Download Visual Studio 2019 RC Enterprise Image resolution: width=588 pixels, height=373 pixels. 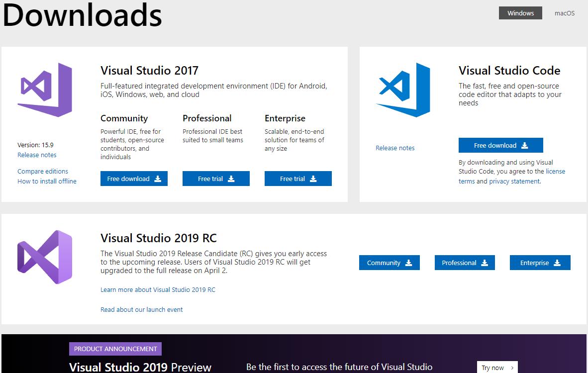pos(540,263)
